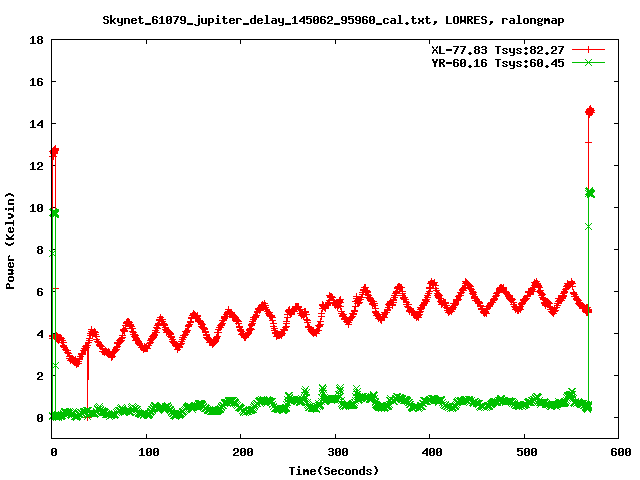
Task: Click the 18 tick label on y-axis
Action: coord(35,41)
